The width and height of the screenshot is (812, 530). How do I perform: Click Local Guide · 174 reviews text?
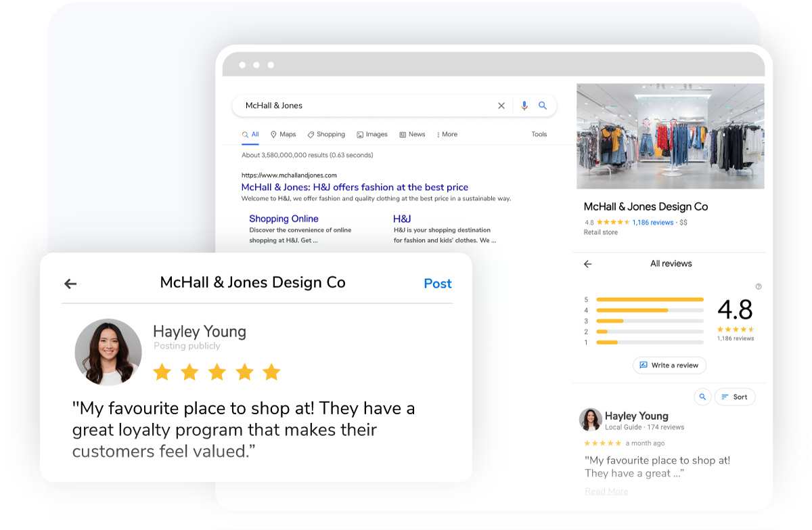pyautogui.click(x=644, y=427)
